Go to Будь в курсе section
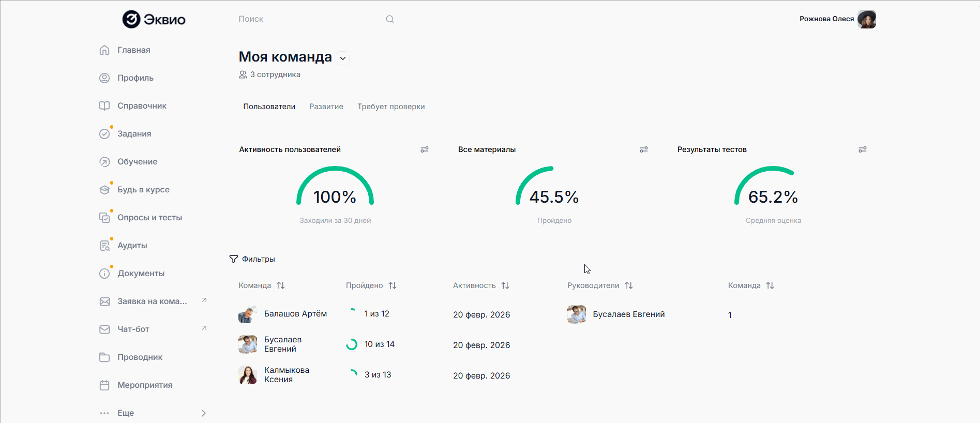 [143, 190]
